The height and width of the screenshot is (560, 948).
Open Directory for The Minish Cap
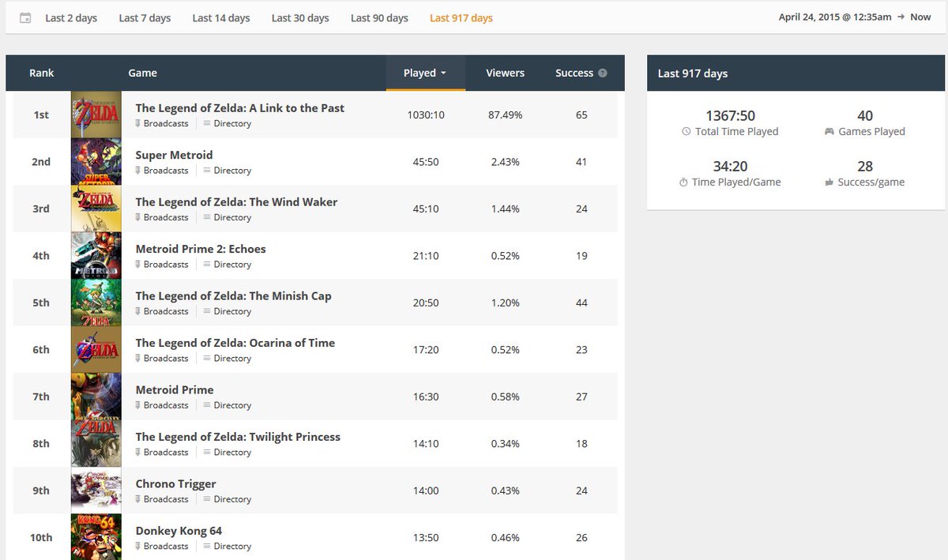227,311
